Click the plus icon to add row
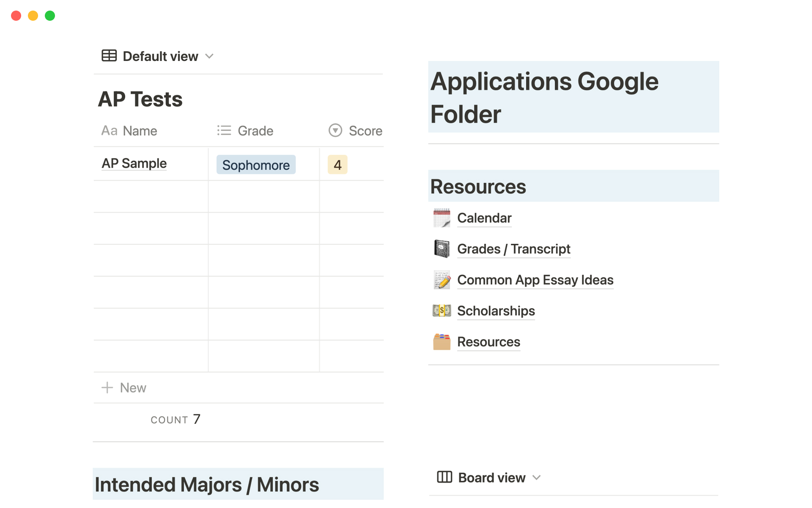This screenshot has height=508, width=812. 107,387
